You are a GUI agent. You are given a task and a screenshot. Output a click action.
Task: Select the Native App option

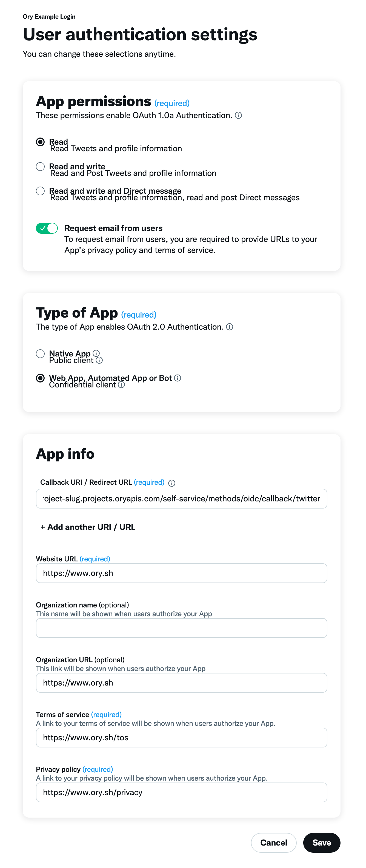pyautogui.click(x=41, y=354)
